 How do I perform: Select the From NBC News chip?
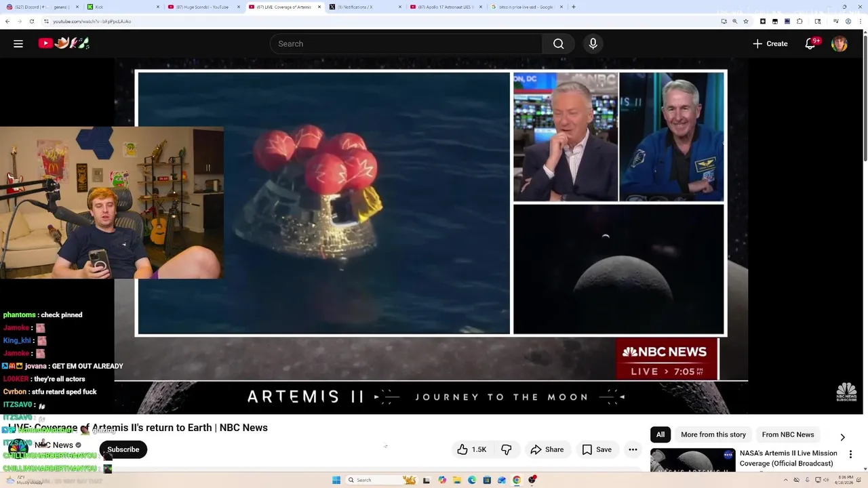(x=788, y=434)
